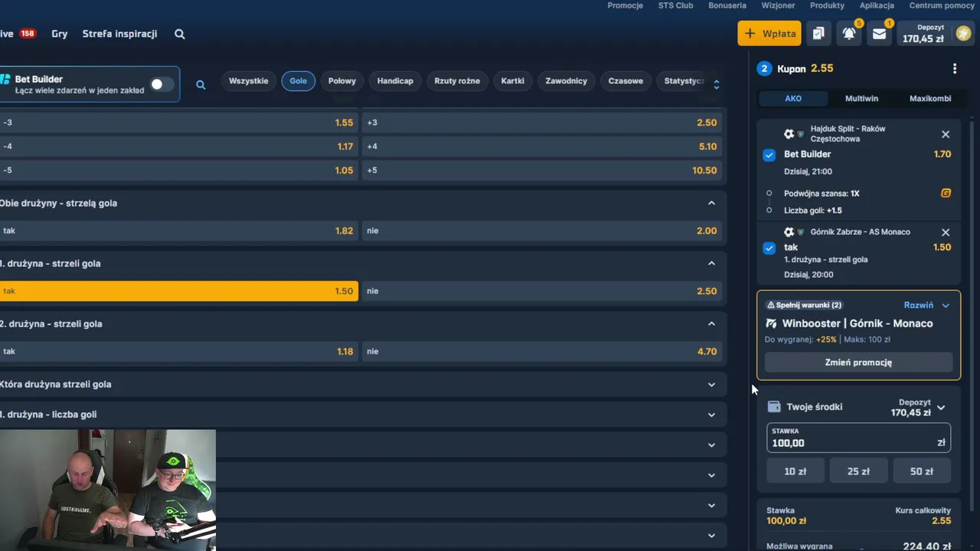Screen dimensions: 980x551
Task: Click the football icon next to Hajduk Split
Action: point(789,134)
